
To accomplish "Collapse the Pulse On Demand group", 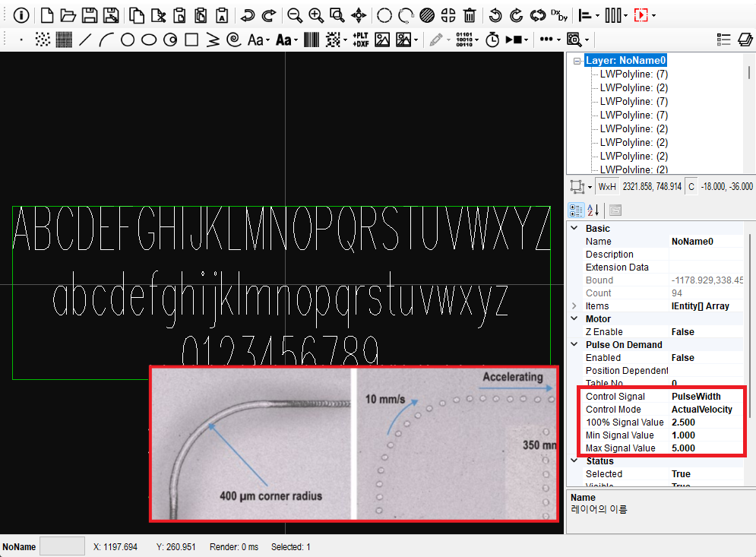I will click(574, 345).
